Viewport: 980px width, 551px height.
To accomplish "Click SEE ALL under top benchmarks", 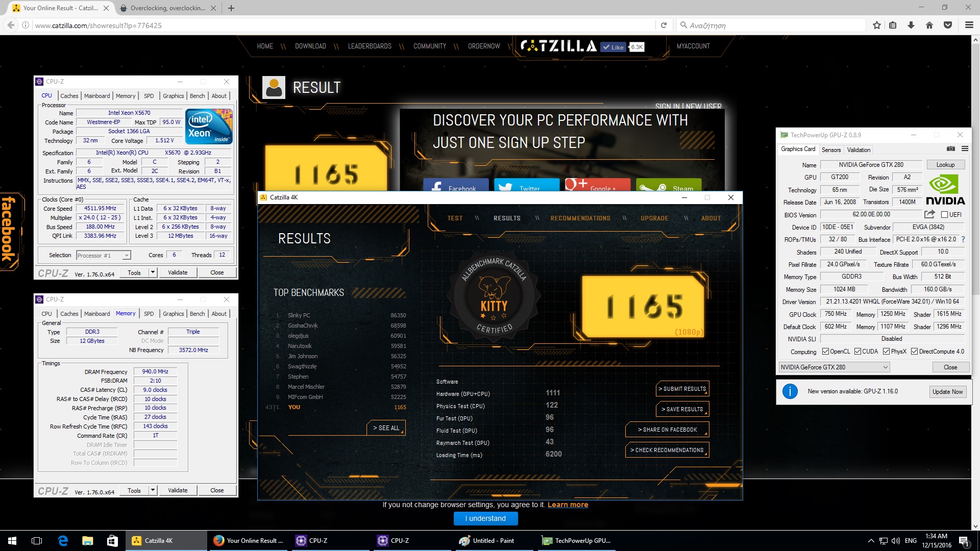I will point(386,428).
